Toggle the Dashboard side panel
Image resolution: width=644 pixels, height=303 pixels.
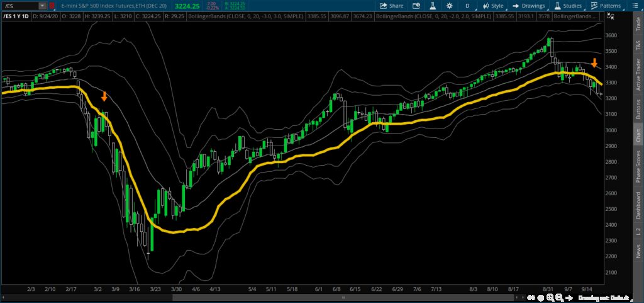pyautogui.click(x=638, y=205)
